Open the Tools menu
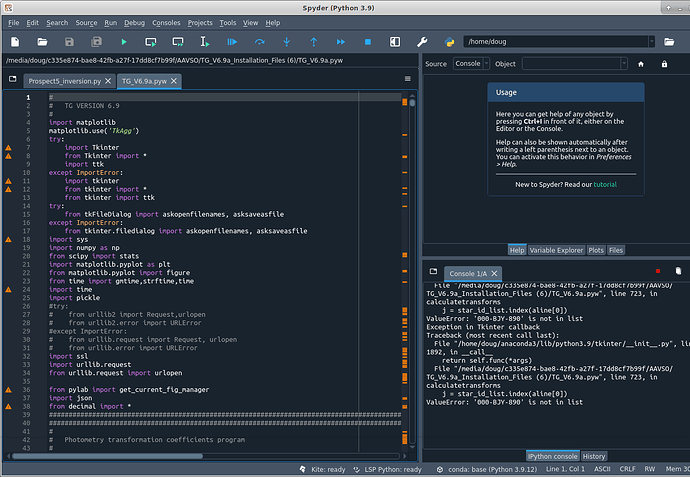 coord(228,23)
